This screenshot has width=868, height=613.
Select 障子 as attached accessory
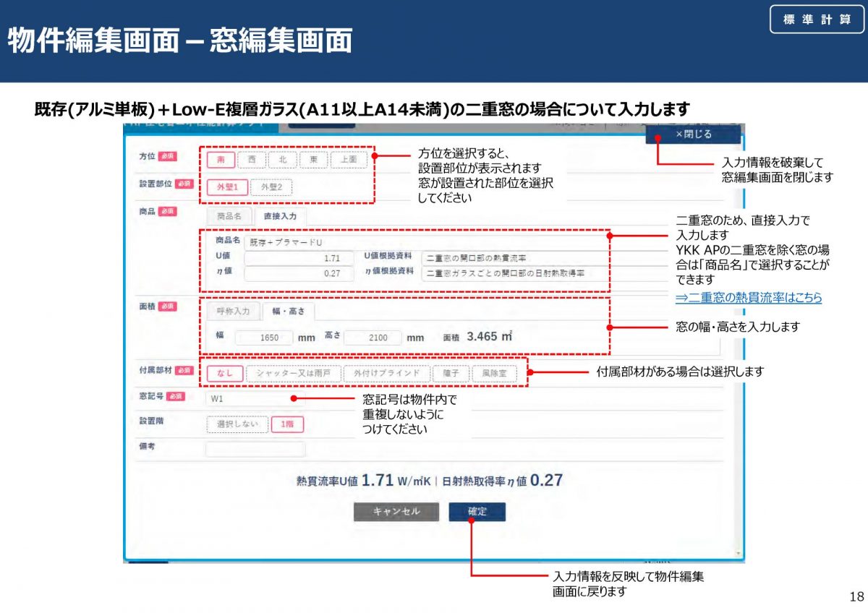click(x=451, y=374)
